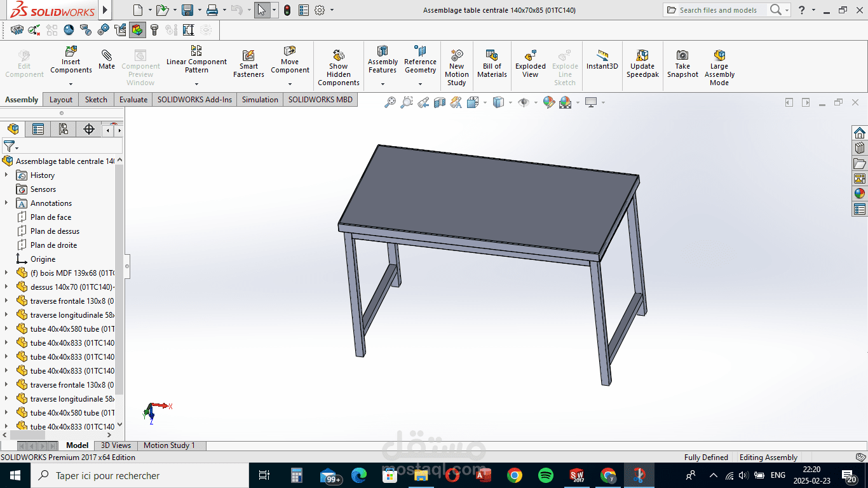The image size is (868, 488).
Task: Open PropertyManager tab in left panel
Action: pos(38,130)
